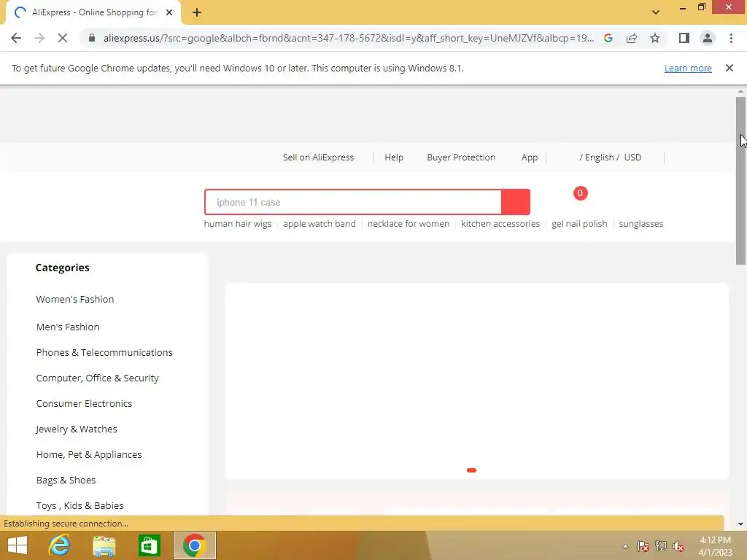Open Windows Store from taskbar
747x560 pixels.
click(149, 545)
